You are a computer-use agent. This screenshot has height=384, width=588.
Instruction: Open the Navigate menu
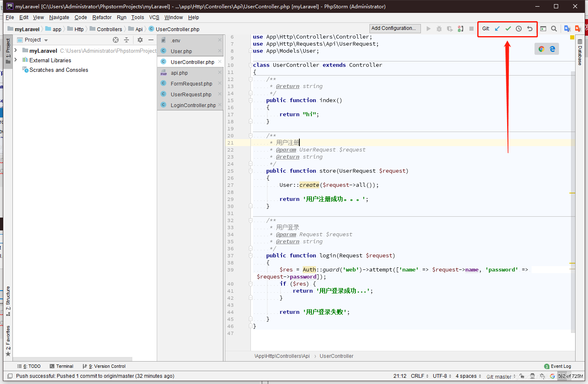pos(59,17)
